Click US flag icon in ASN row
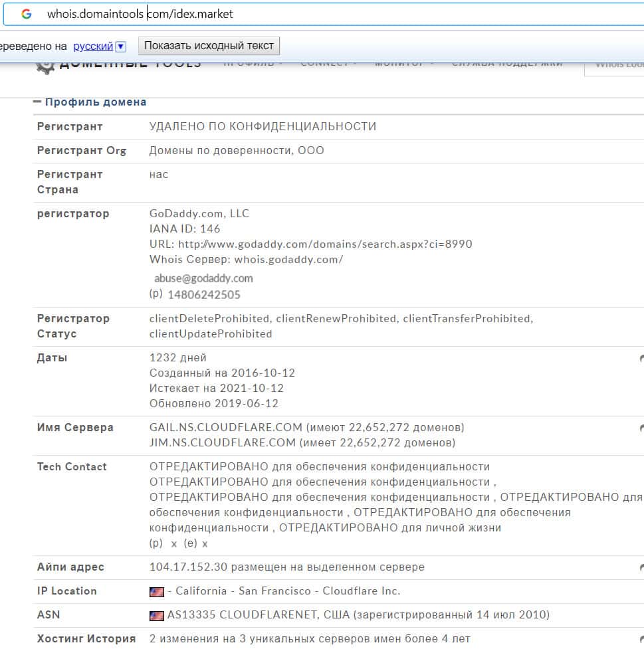Image resolution: width=644 pixels, height=651 pixels. pos(157,615)
